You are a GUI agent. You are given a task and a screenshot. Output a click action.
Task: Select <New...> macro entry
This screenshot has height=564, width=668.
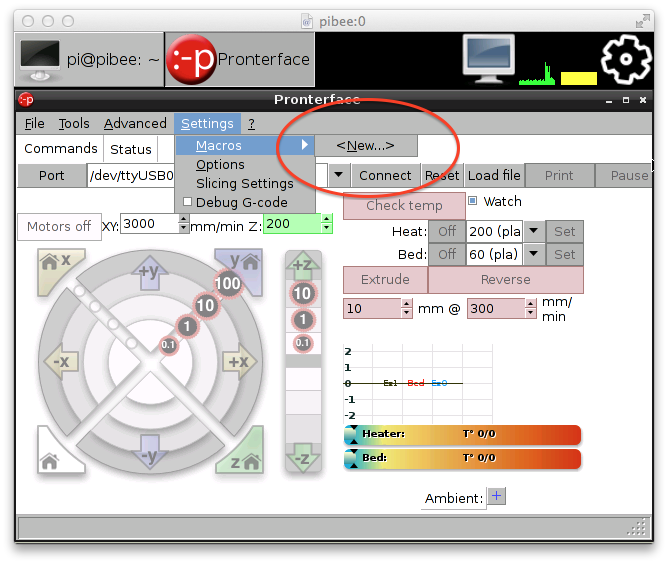pos(366,146)
